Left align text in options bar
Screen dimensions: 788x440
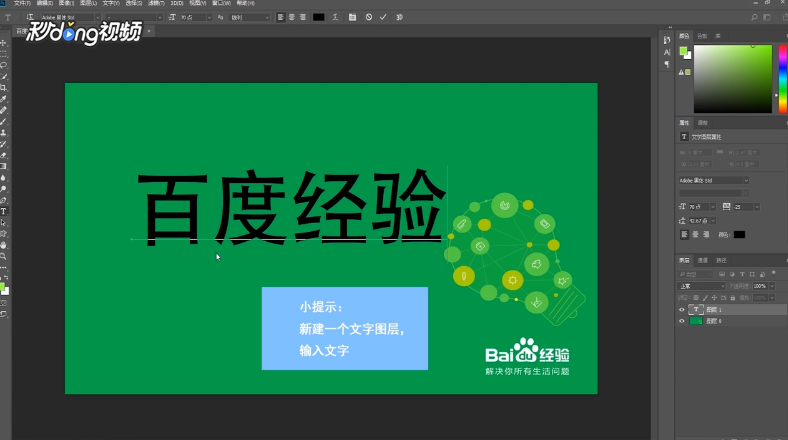[280, 17]
